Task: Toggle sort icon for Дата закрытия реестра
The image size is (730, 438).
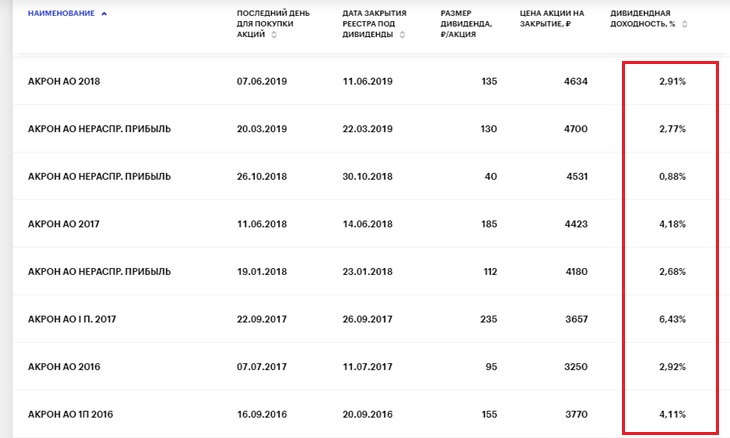Action: pyautogui.click(x=402, y=34)
